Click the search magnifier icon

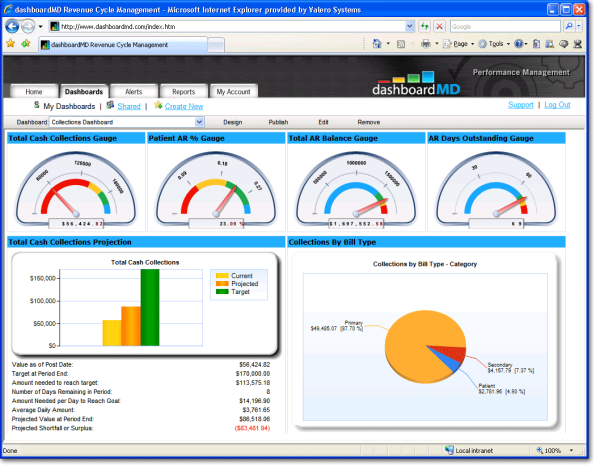568,26
